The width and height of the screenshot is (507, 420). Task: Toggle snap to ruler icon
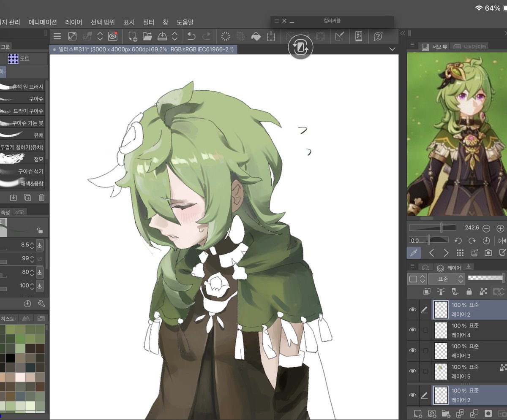click(x=339, y=36)
